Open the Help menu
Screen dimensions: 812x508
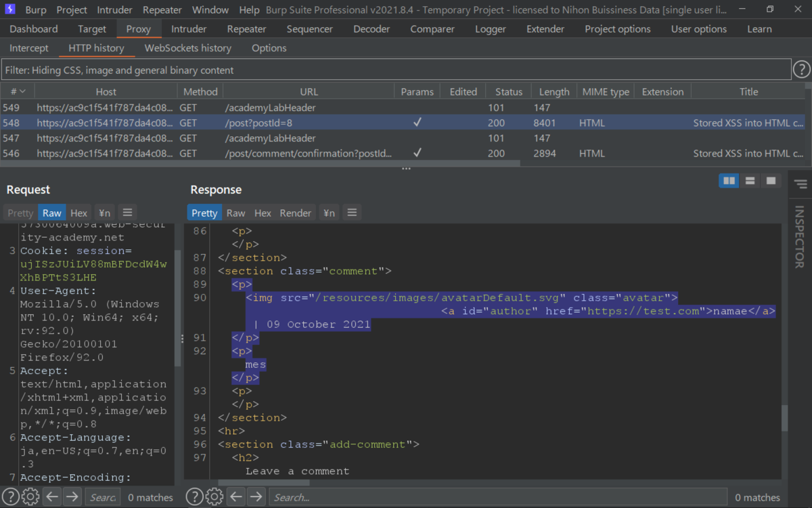(249, 10)
